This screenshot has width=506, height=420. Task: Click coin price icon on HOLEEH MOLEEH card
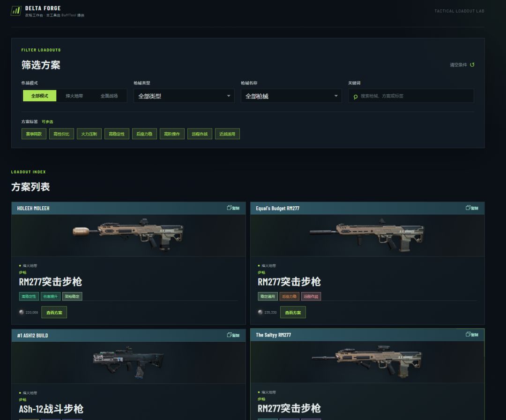pos(21,312)
